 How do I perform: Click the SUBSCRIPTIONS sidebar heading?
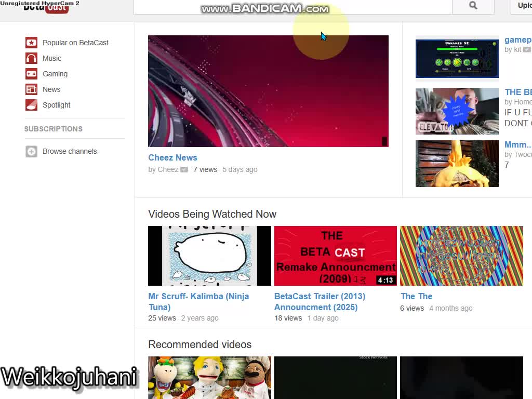(x=54, y=129)
